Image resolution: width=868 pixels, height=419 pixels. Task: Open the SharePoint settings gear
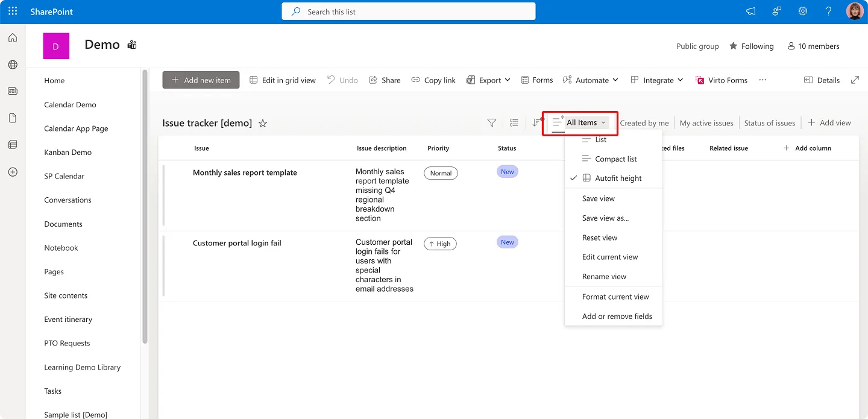pyautogui.click(x=802, y=11)
